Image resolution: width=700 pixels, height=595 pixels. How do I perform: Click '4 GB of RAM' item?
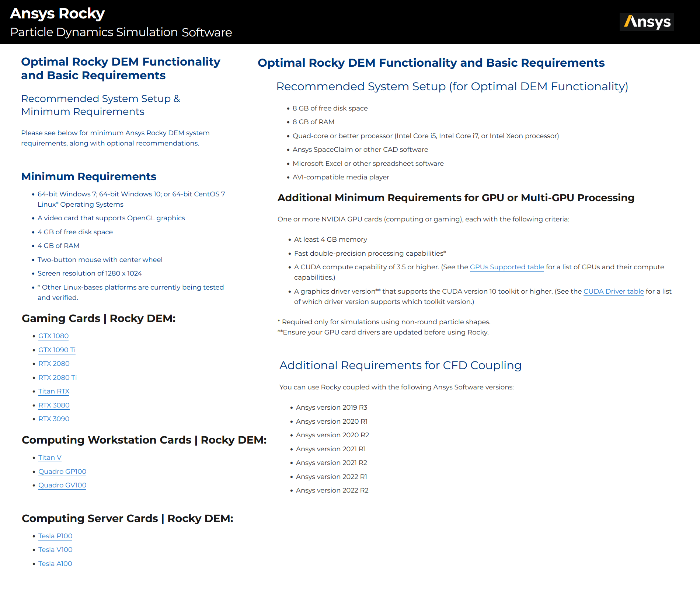pos(59,246)
